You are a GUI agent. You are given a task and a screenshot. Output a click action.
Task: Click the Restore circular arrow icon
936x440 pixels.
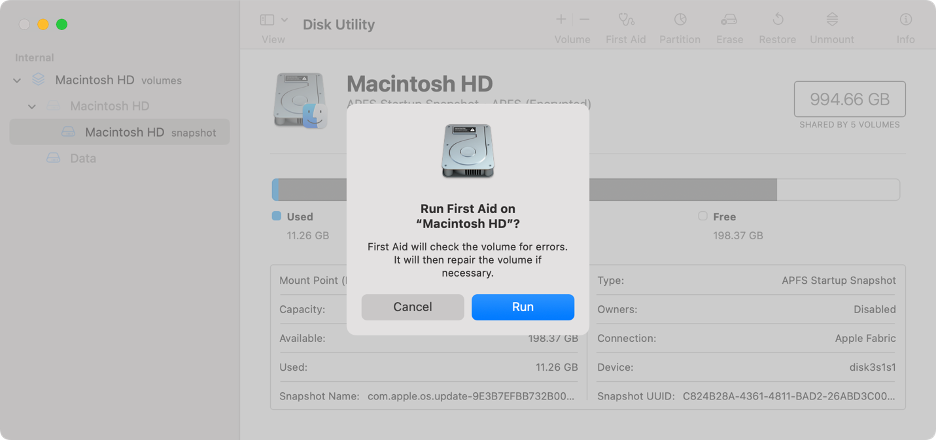coord(777,20)
